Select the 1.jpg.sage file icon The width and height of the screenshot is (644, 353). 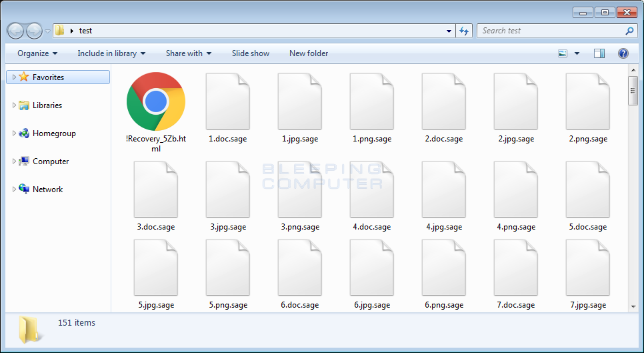pyautogui.click(x=300, y=101)
